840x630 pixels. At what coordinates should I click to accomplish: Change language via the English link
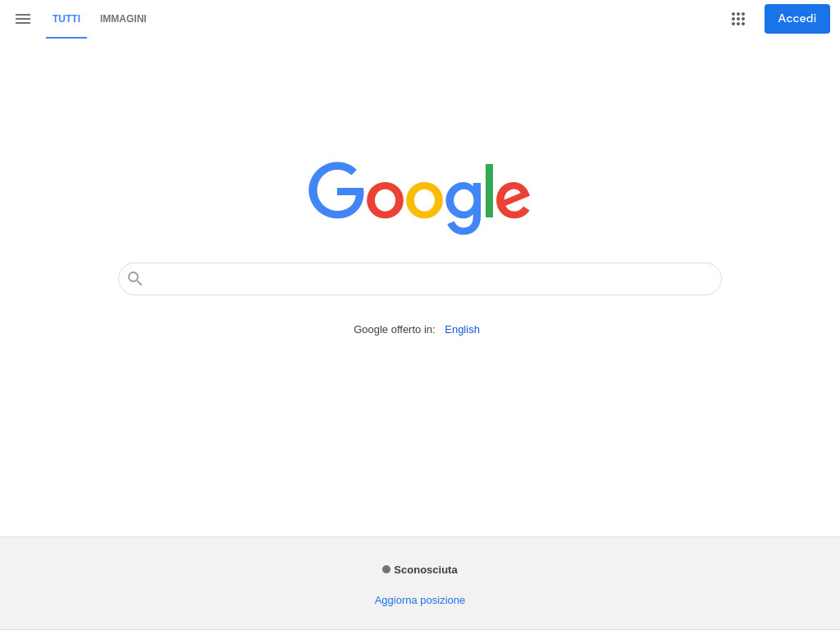[x=463, y=330]
